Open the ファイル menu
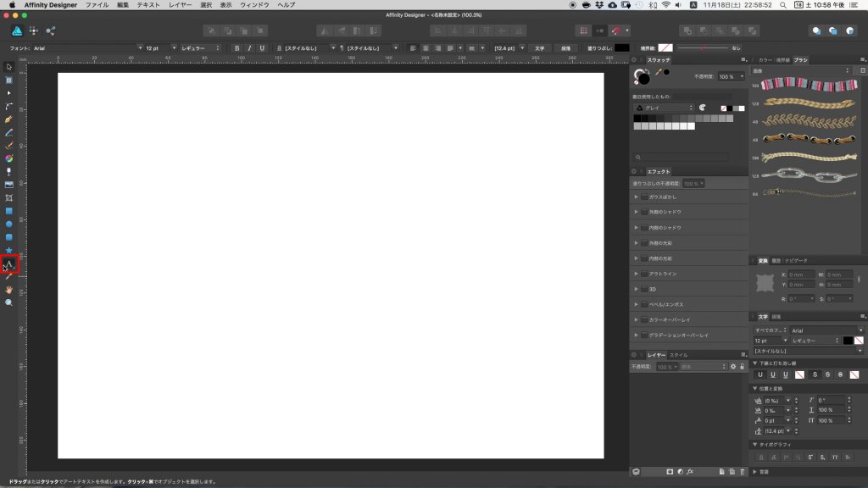This screenshot has height=488, width=868. tap(97, 5)
